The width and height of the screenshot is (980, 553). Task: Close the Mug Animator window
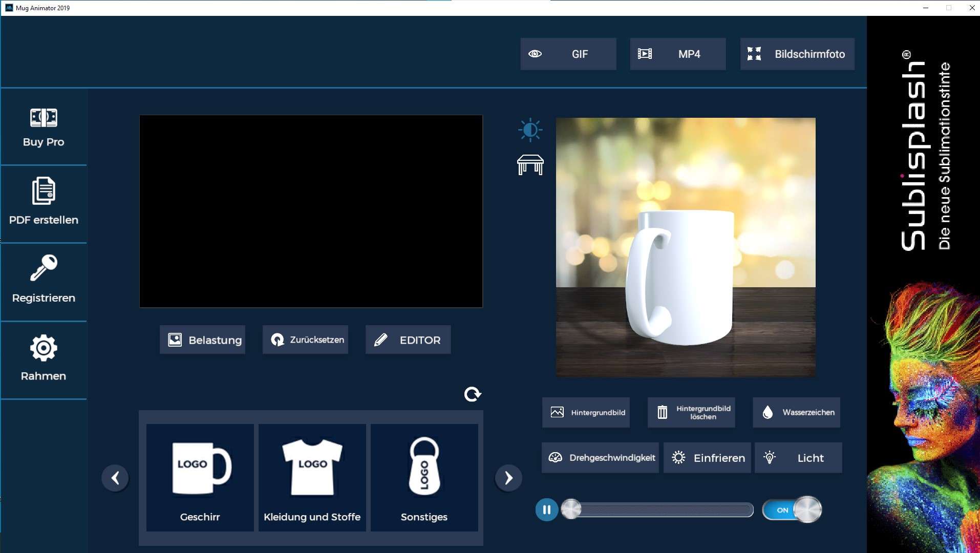[x=972, y=8]
